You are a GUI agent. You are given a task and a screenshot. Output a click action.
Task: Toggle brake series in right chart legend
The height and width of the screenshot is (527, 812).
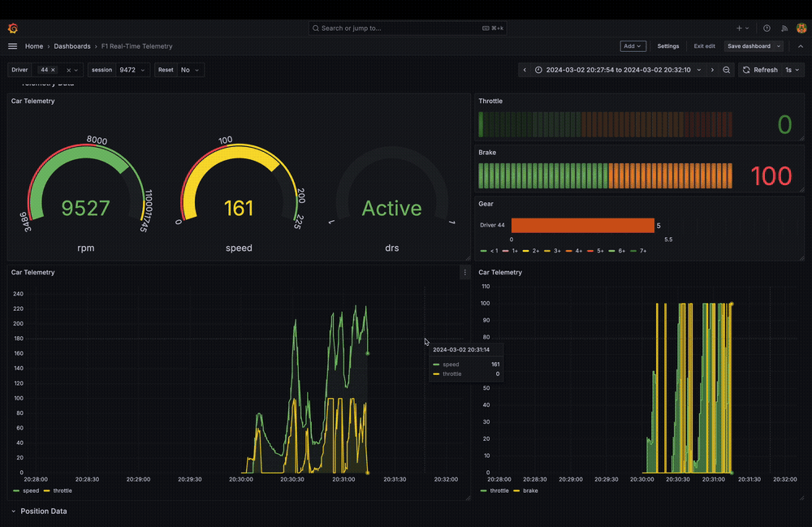click(525, 490)
